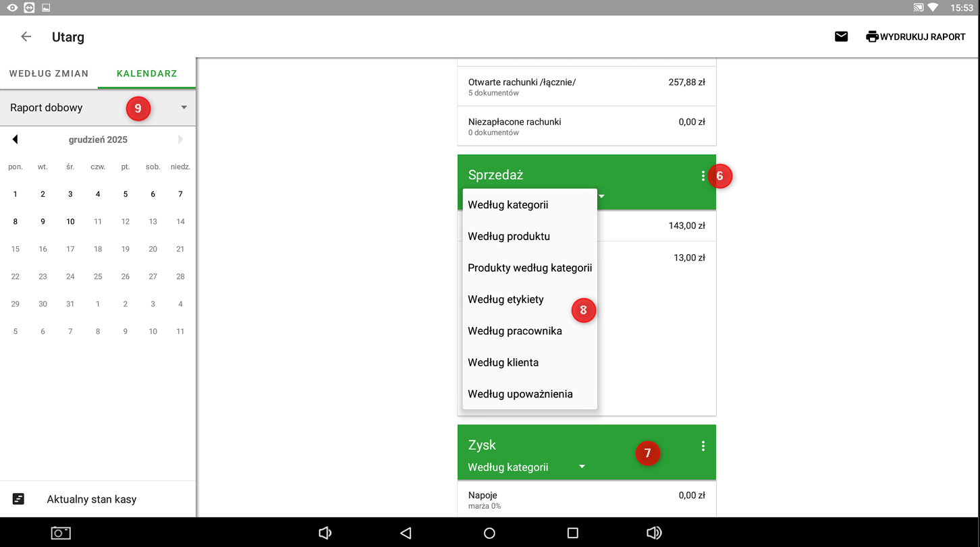This screenshot has width=980, height=547.
Task: Select Według produktu from the list
Action: pos(509,237)
